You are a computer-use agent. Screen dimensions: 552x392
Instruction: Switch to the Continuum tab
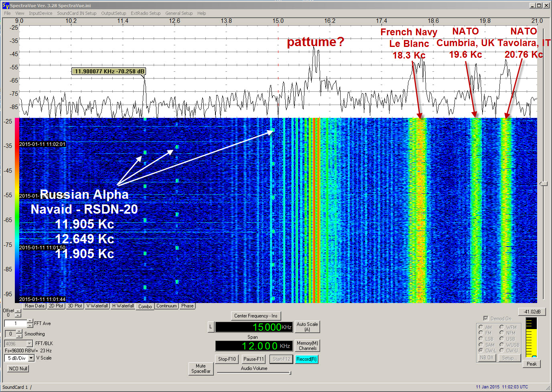click(166, 306)
